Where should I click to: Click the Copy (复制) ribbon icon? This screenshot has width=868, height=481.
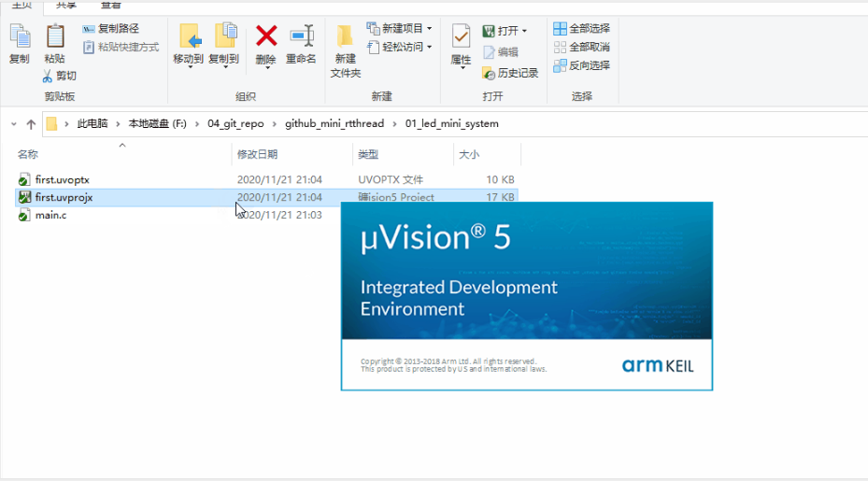coord(20,44)
